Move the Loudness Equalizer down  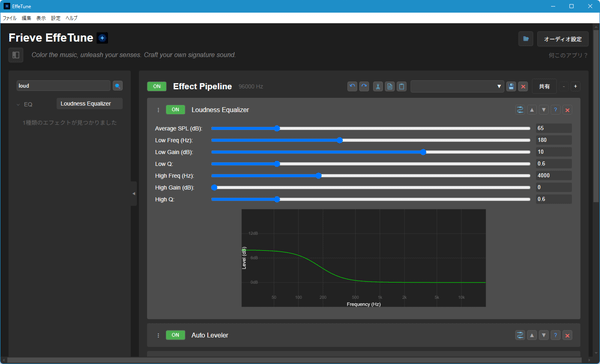543,110
